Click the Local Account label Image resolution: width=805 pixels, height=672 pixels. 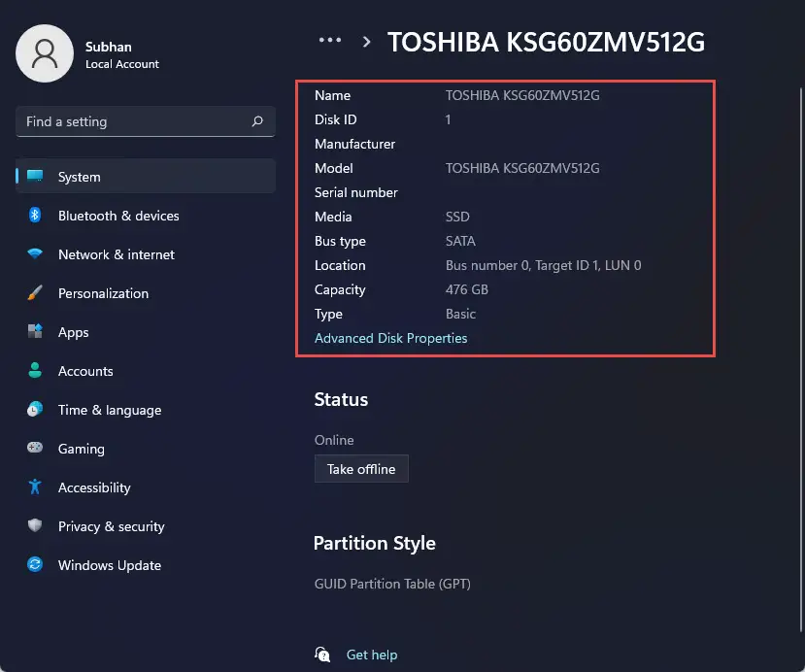click(x=122, y=64)
